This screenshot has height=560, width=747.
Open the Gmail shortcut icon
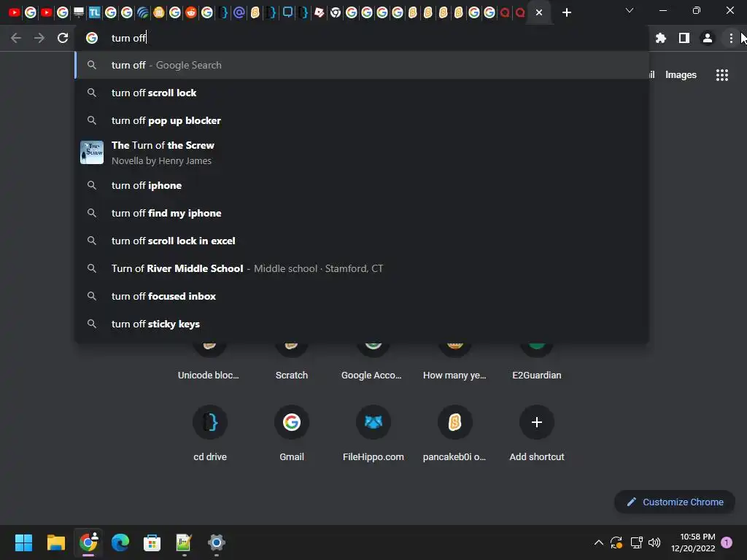pos(292,422)
